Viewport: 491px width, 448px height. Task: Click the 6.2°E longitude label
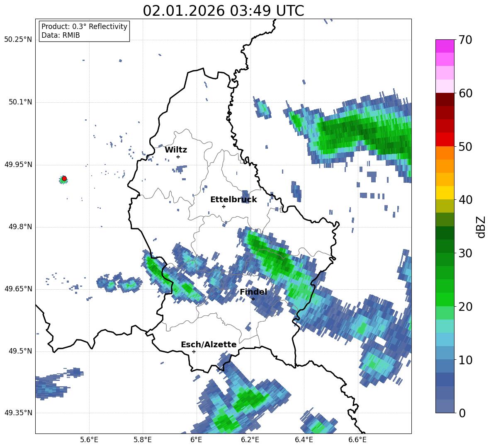tap(250, 440)
